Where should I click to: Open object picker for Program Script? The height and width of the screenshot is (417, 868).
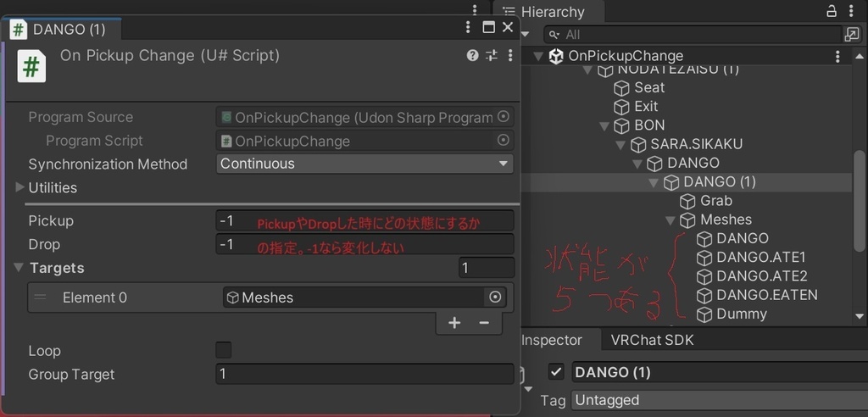pyautogui.click(x=504, y=141)
